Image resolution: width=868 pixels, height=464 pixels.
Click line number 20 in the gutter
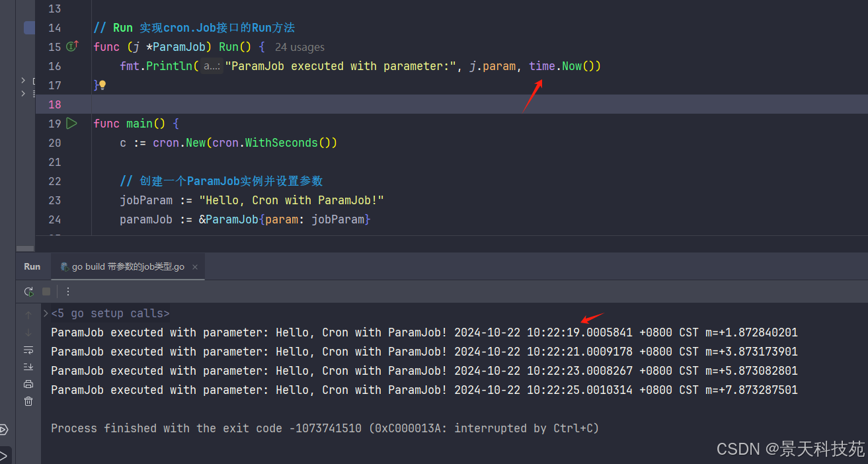point(54,143)
